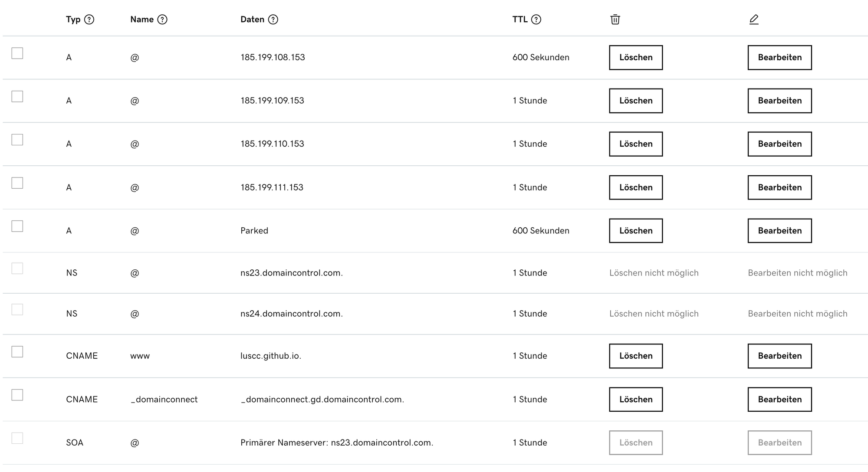Image resolution: width=868 pixels, height=472 pixels.
Task: Click Bearbeiten on the 185.199.110.153 row
Action: click(x=779, y=144)
